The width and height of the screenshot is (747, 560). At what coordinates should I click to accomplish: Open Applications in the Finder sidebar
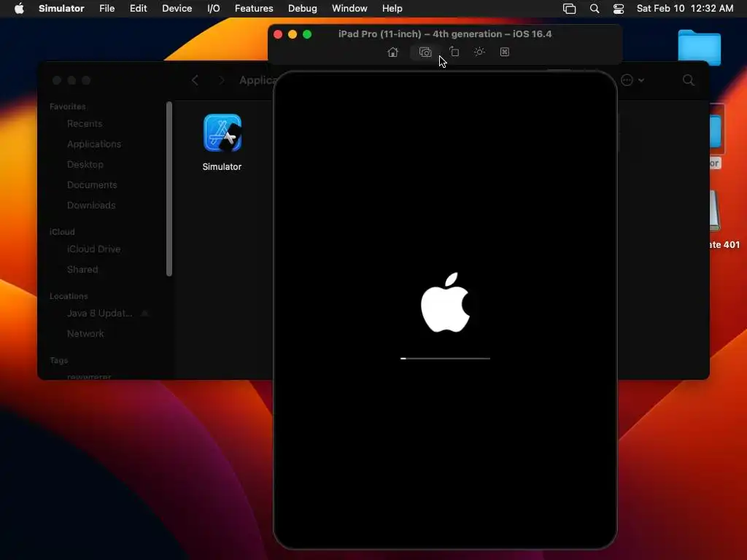94,144
